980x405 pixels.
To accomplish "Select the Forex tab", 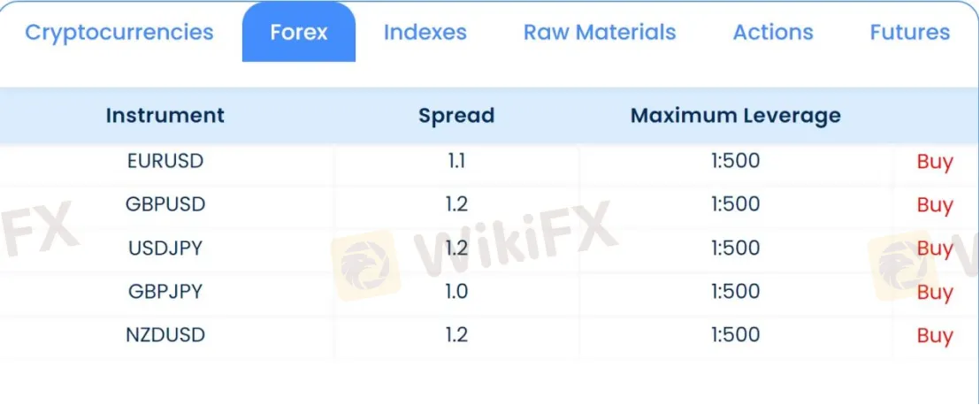I will (x=299, y=32).
